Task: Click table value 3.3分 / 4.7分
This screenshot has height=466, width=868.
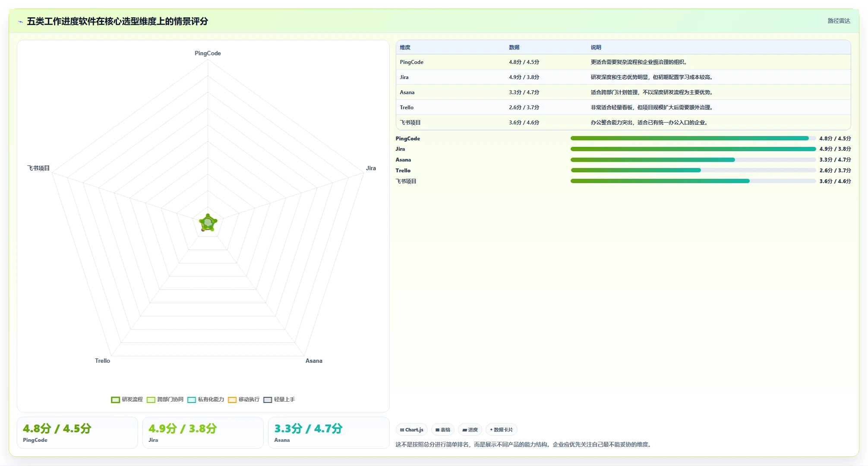Action: (524, 92)
